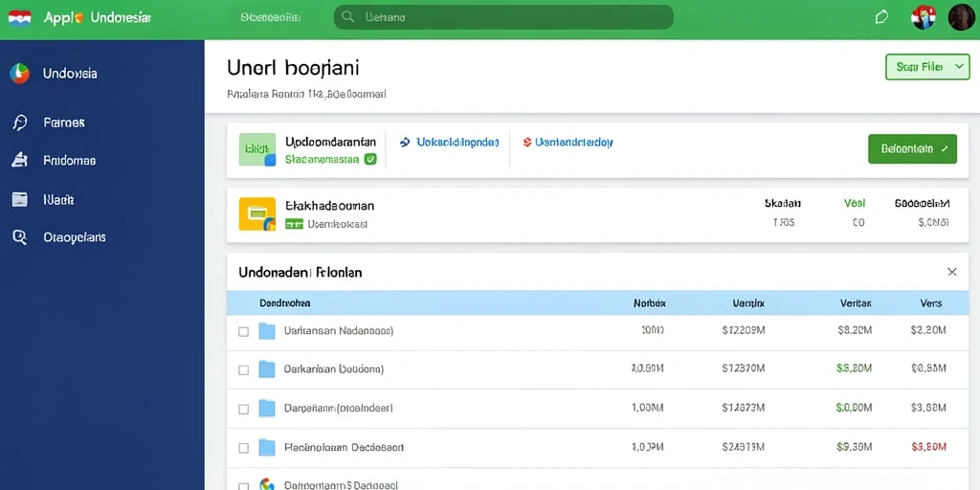Image resolution: width=980 pixels, height=490 pixels.
Task: Open the Darpafiann row name
Action: [x=338, y=408]
